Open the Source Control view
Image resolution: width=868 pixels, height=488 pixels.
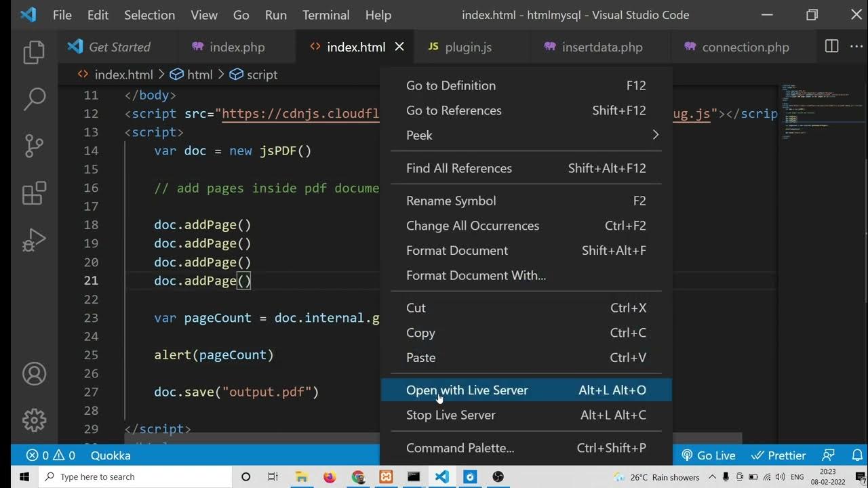[33, 146]
